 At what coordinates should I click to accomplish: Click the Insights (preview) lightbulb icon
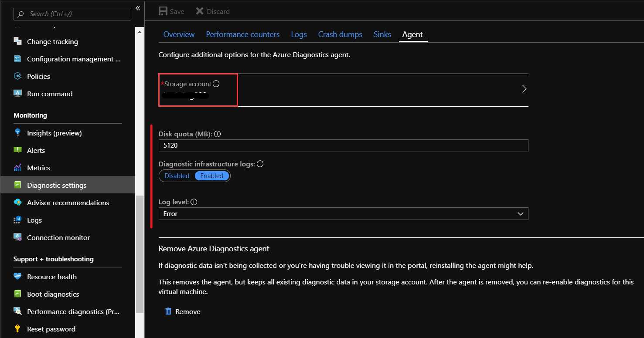pos(18,133)
